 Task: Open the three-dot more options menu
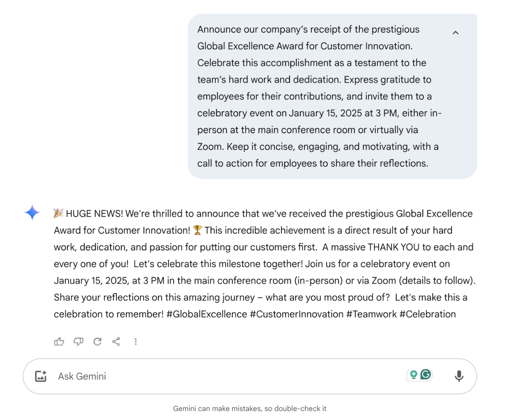coord(135,342)
